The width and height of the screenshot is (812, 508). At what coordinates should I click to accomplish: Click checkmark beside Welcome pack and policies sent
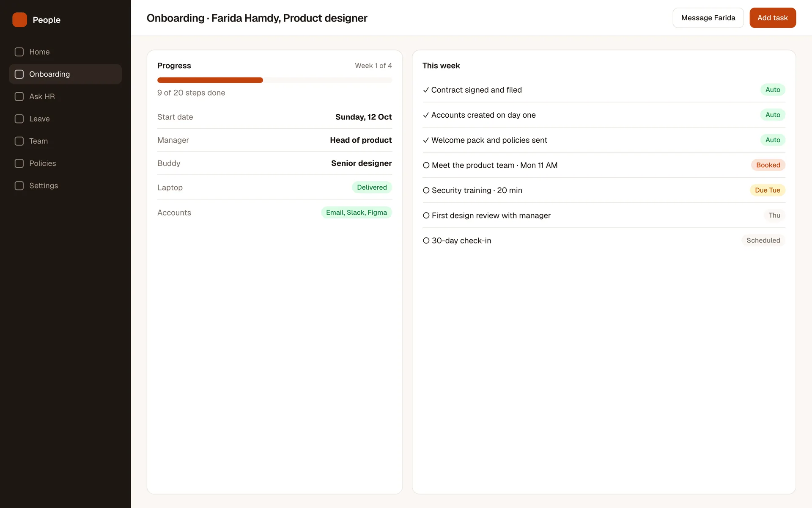[x=426, y=140]
